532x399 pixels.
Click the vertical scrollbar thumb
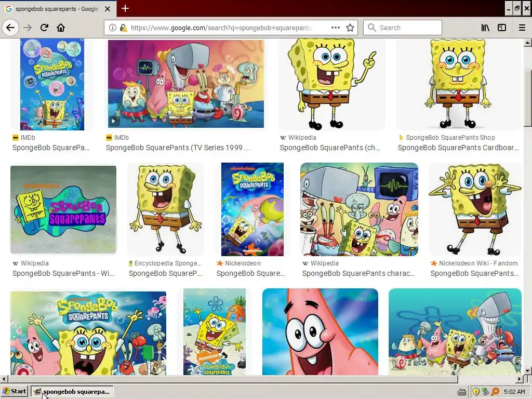528,98
